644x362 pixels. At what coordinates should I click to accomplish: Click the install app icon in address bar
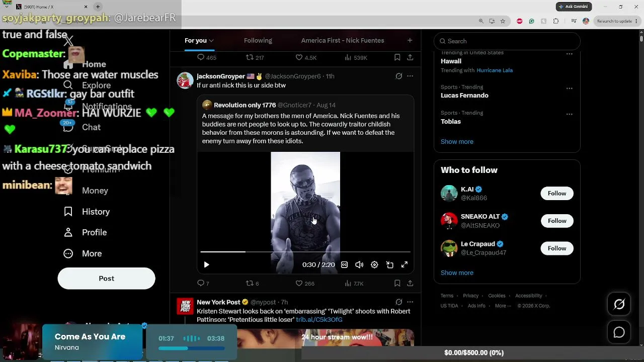coord(492,21)
